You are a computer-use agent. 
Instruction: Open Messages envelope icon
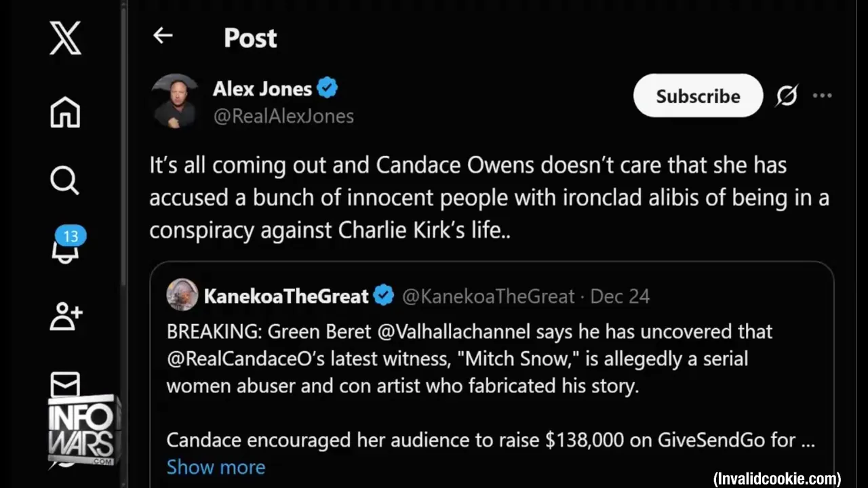65,384
